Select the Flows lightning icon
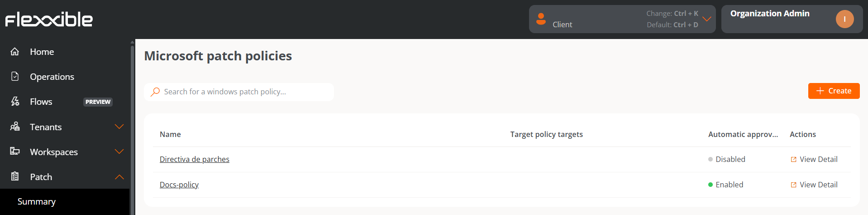Image resolution: width=868 pixels, height=215 pixels. pyautogui.click(x=15, y=102)
